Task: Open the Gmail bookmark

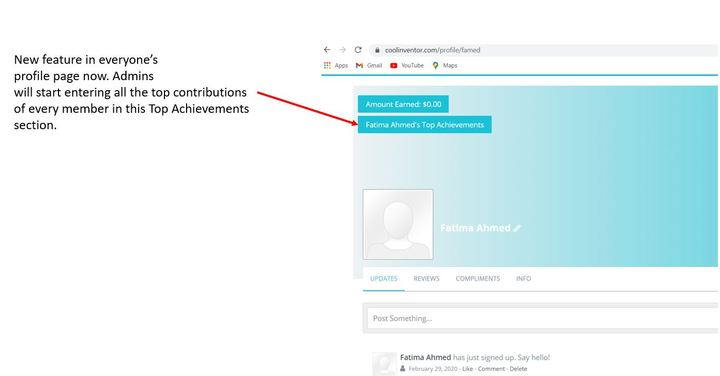Action: (369, 66)
